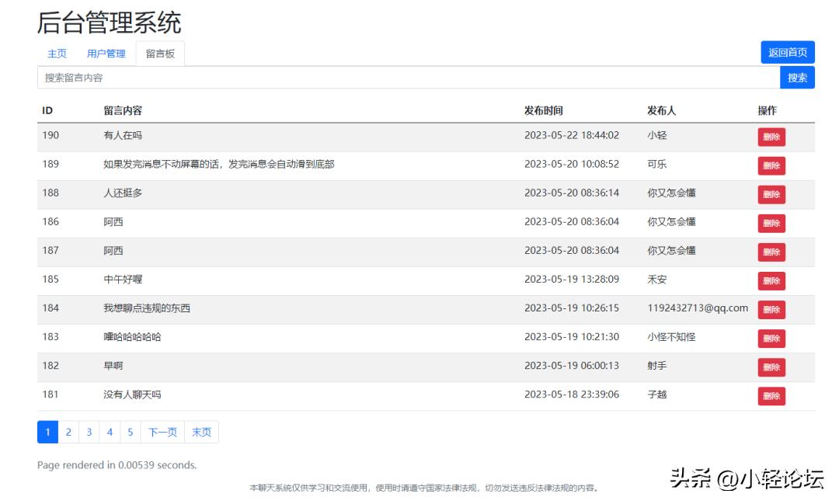Go to page 2 of messages
This screenshot has height=504, width=839.
68,432
